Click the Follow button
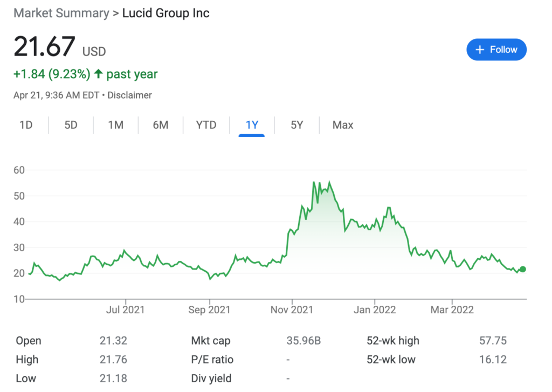Viewport: 552px width, 392px height. [496, 50]
